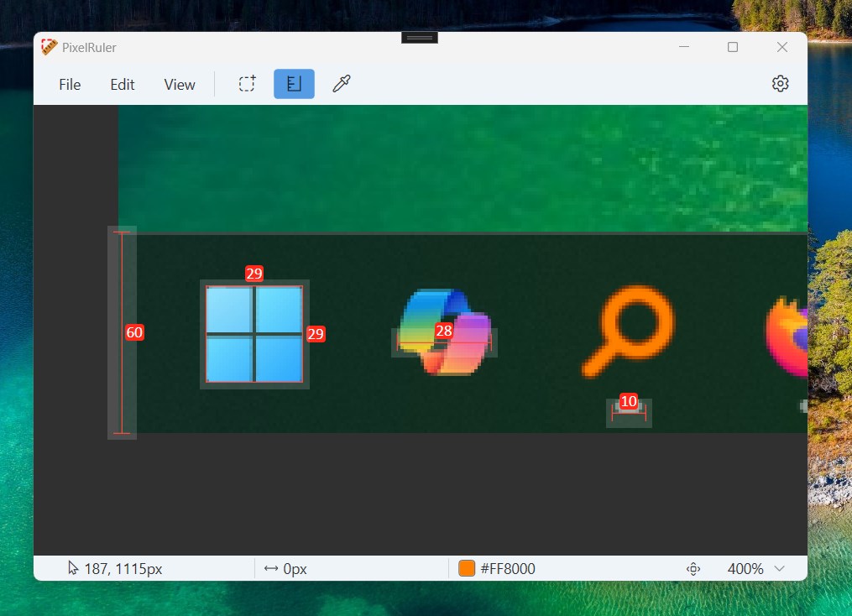Close the PixelRuler window

(781, 47)
